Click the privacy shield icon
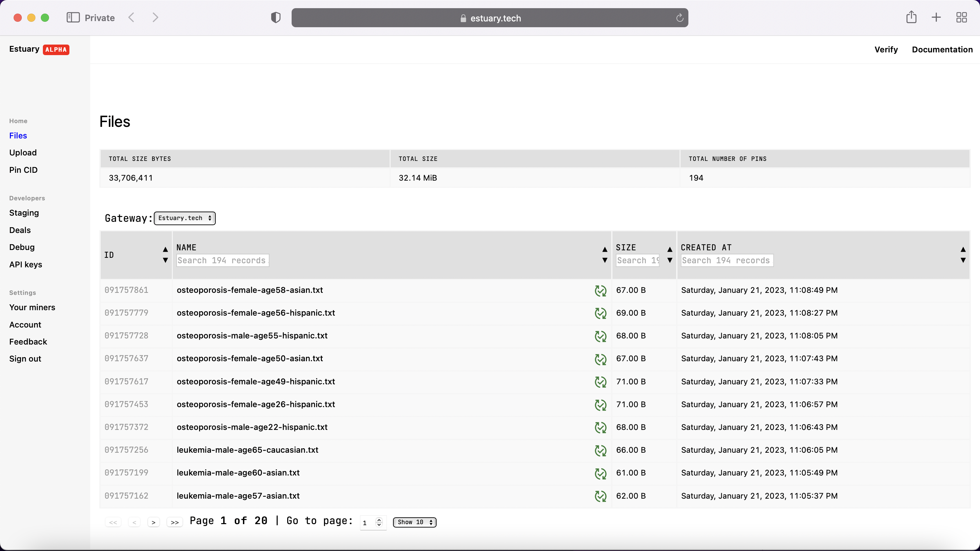980x551 pixels. pos(276,17)
